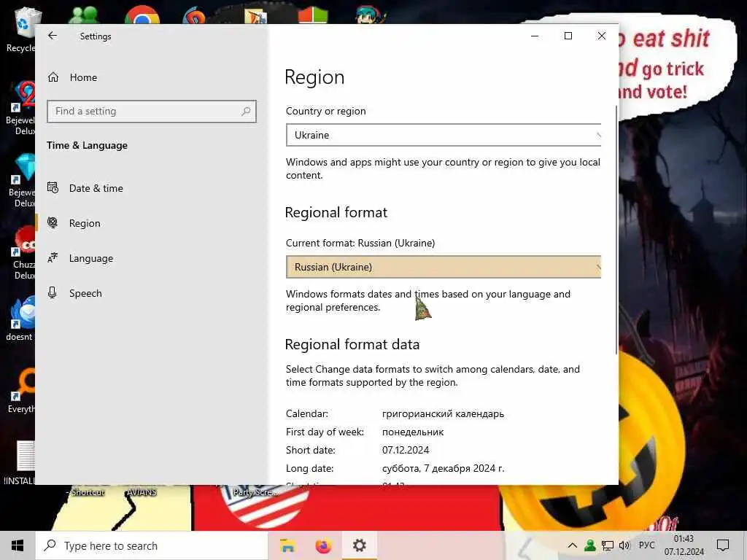Open the Country or region dropdown showing Ukraine

[x=444, y=135]
